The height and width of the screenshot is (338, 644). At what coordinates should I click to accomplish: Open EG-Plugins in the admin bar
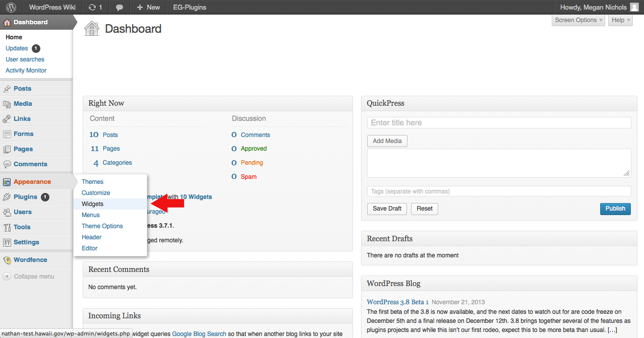[x=190, y=7]
